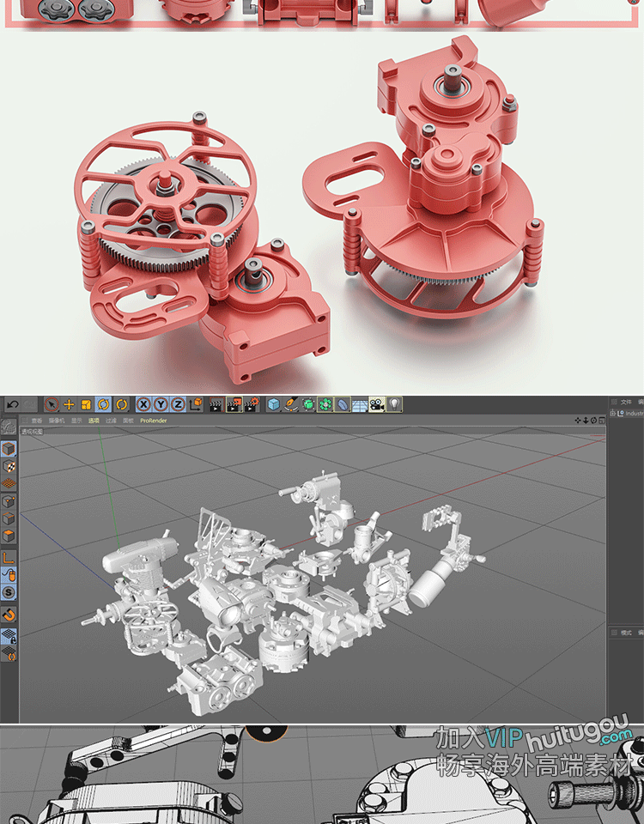This screenshot has height=824, width=644.
Task: Click the viewport rotate-camera navigation icon
Action: (x=593, y=421)
